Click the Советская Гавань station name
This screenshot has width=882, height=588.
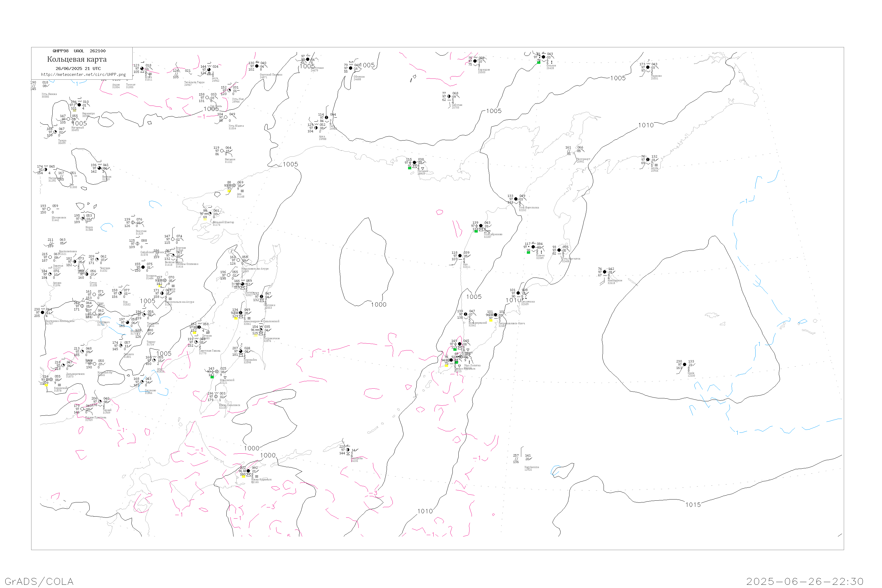coord(209,351)
